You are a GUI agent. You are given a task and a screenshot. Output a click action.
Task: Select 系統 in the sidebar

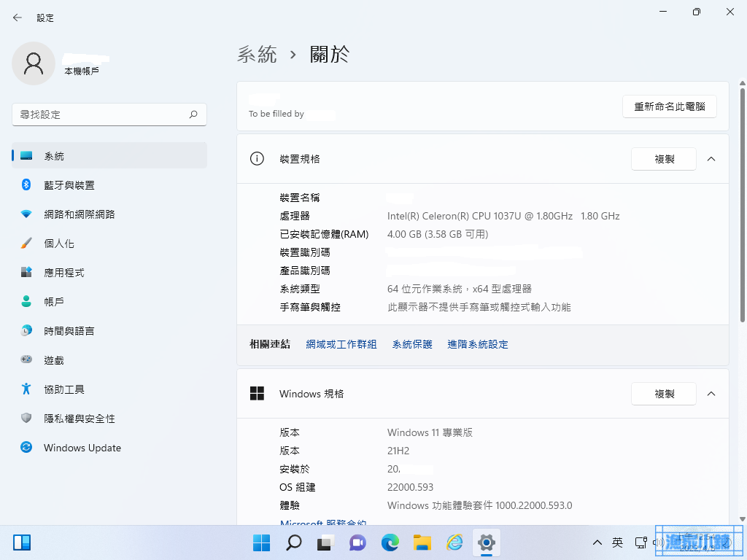109,156
